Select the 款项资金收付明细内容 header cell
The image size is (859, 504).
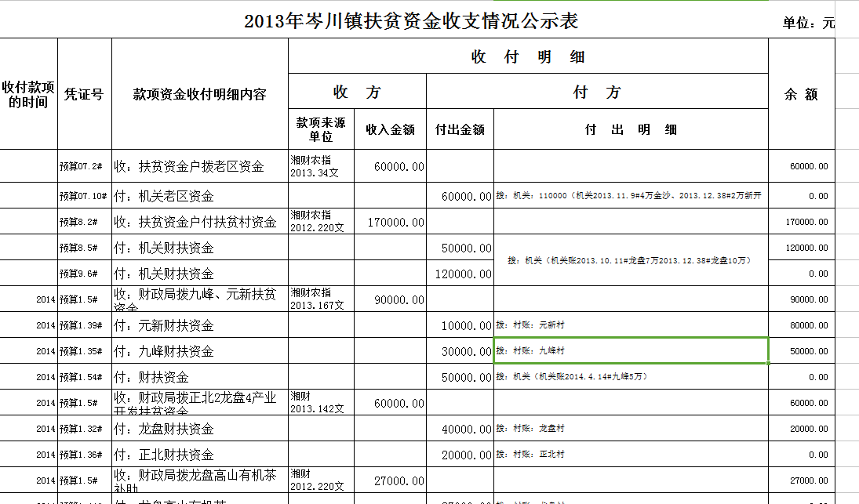(x=199, y=94)
